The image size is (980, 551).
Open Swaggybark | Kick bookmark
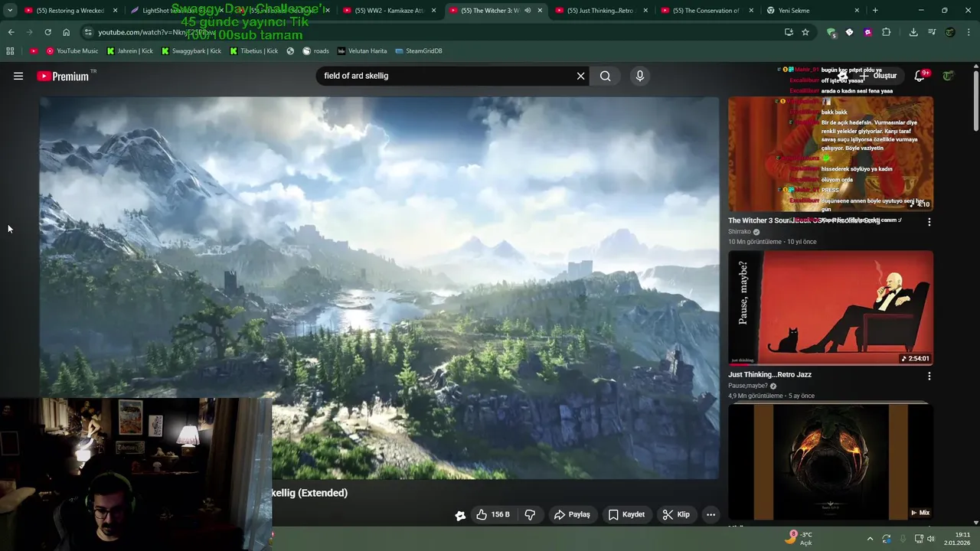pyautogui.click(x=191, y=51)
